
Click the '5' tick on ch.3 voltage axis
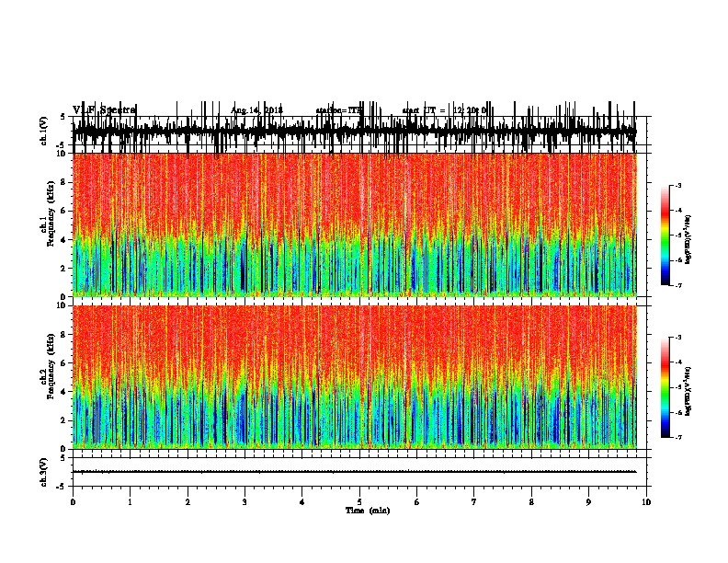(x=64, y=458)
